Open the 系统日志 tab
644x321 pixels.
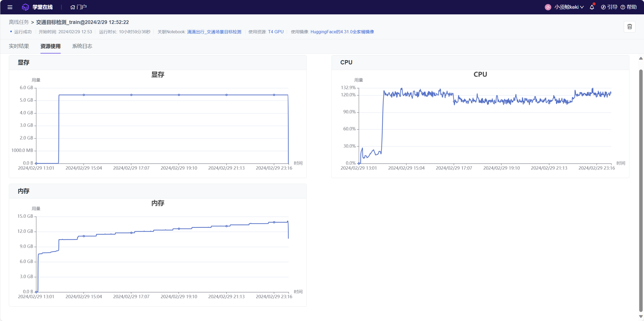point(82,46)
